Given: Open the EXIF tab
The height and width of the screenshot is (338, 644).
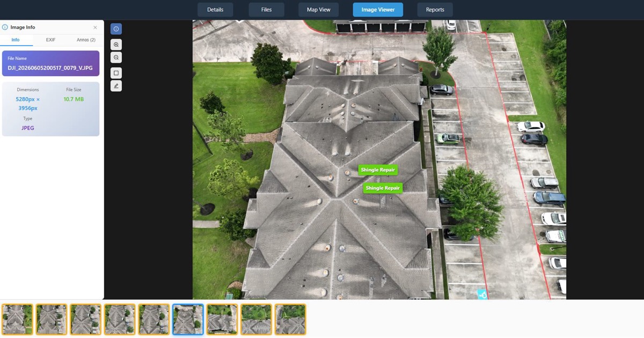Looking at the screenshot, I should pos(50,40).
